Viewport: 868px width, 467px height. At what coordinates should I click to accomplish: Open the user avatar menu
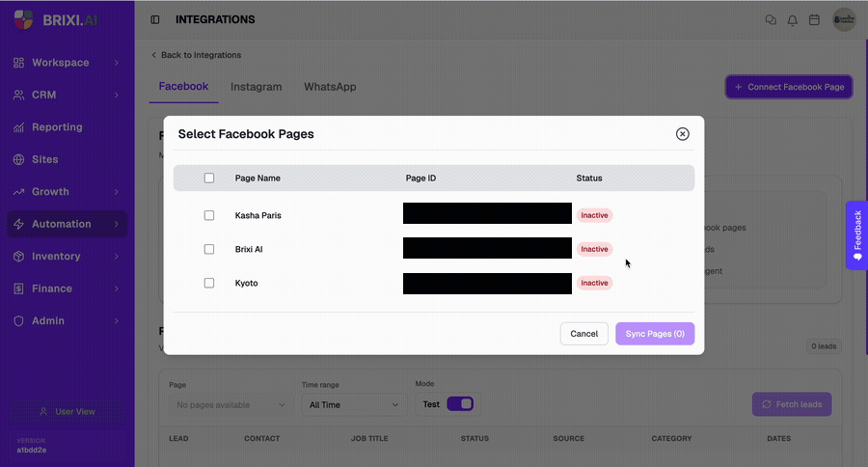844,20
